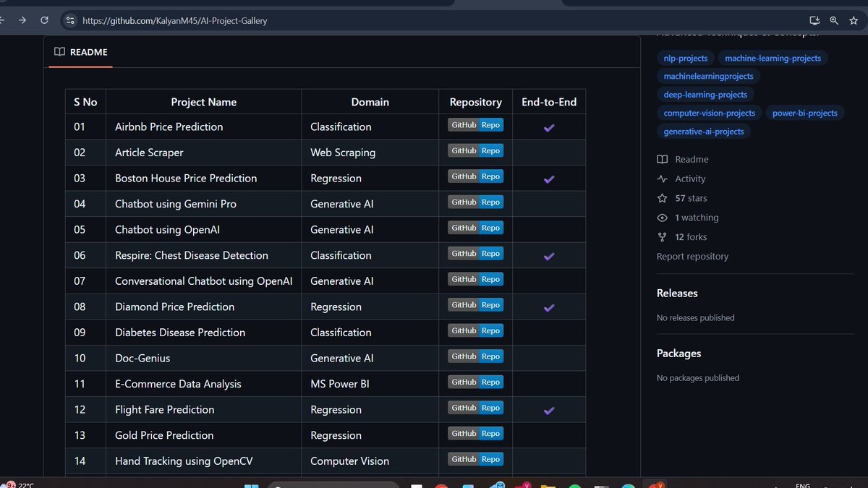Click the install app icon in address bar
This screenshot has width=868, height=488.
click(814, 20)
